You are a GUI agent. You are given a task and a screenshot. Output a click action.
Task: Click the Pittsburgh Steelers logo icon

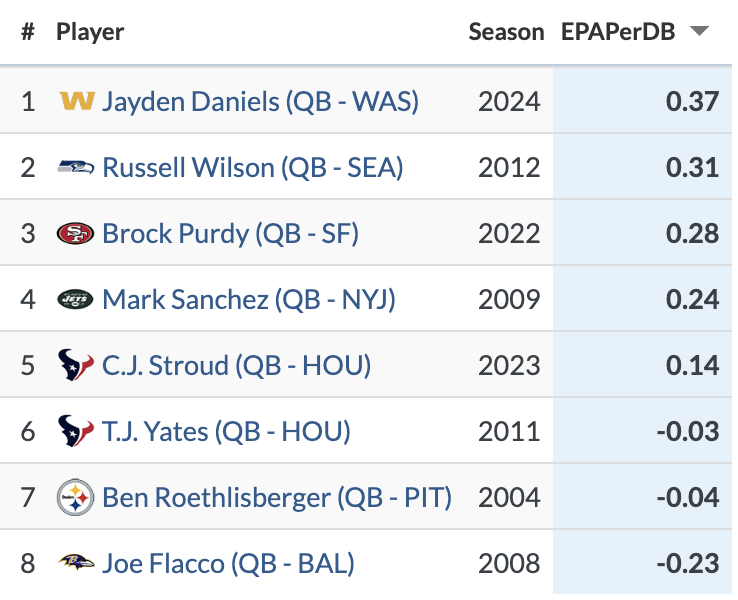coord(77,497)
